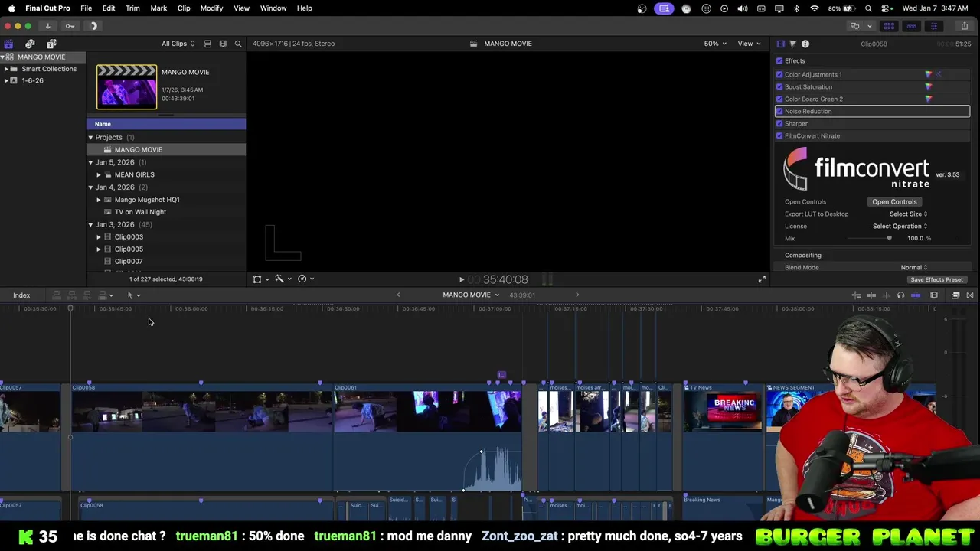Open the Titles and Generators sidebar

pos(51,44)
